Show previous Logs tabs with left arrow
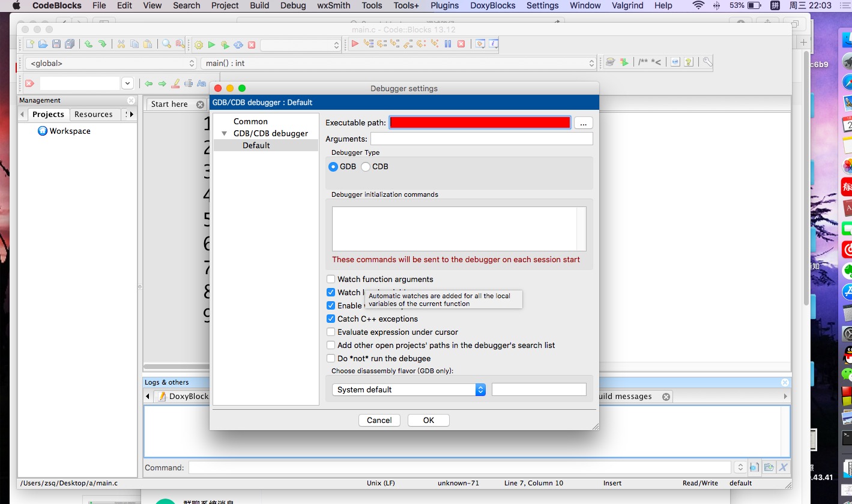 pos(148,396)
